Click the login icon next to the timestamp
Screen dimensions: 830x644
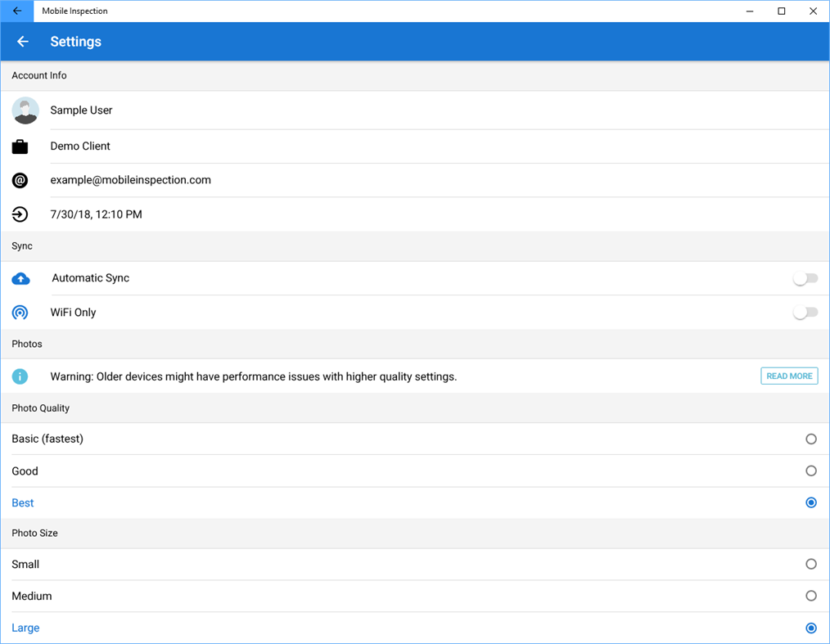coord(20,214)
